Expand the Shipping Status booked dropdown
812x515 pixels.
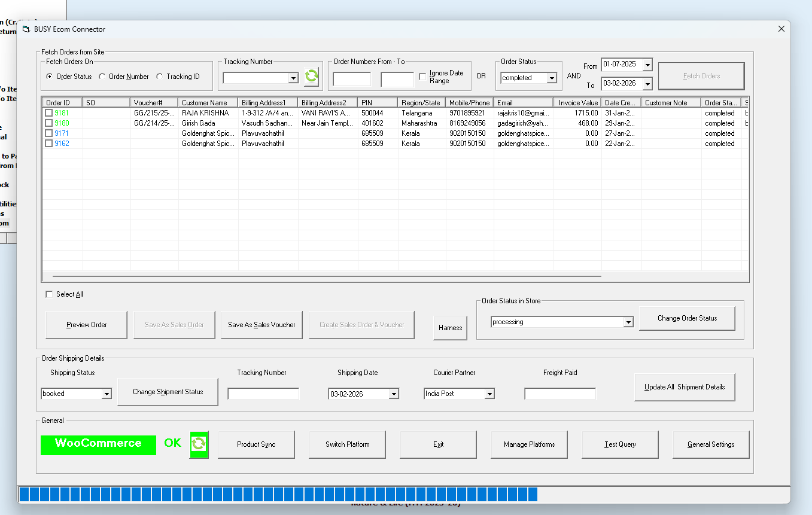click(107, 394)
